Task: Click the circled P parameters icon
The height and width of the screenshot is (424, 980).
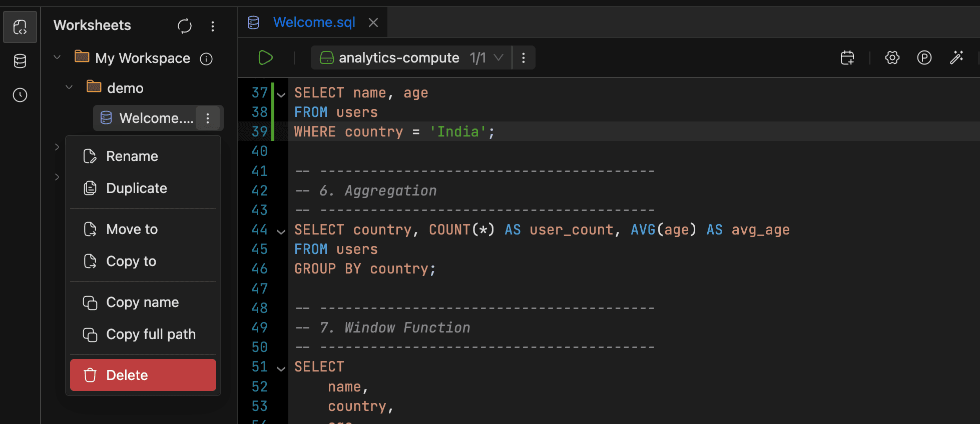Action: pyautogui.click(x=924, y=58)
